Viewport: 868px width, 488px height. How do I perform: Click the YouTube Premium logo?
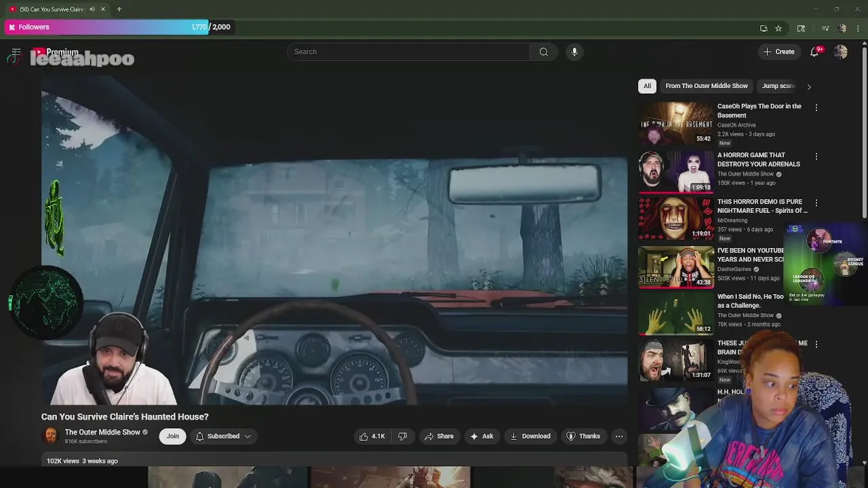tap(56, 52)
